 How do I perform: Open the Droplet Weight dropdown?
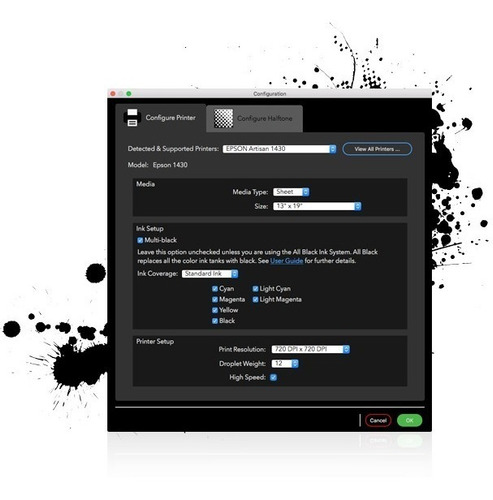coord(285,364)
